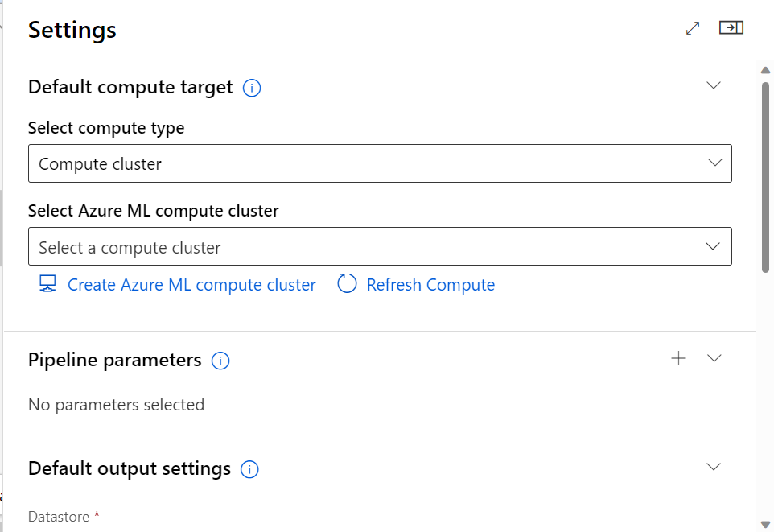Add a pipeline parameter with plus icon
The height and width of the screenshot is (532, 774).
click(679, 359)
